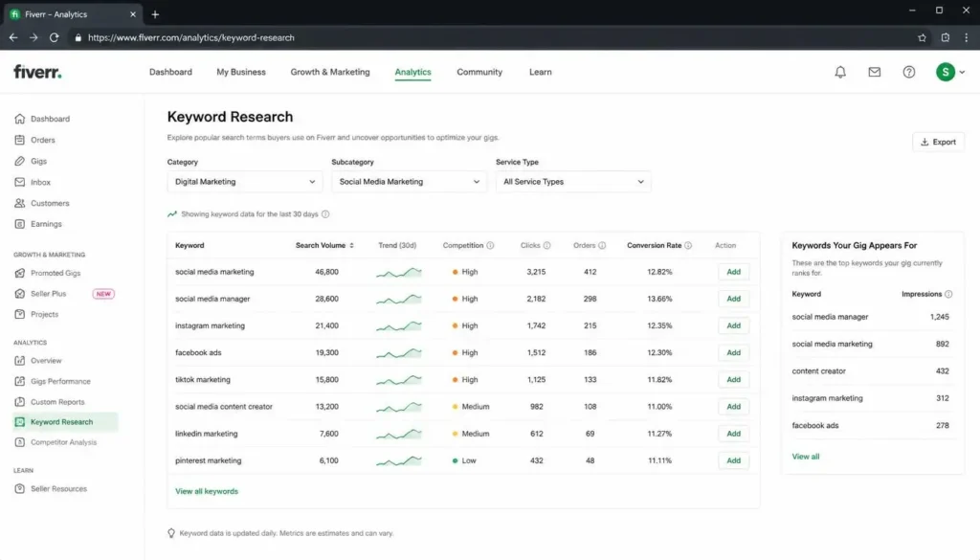
Task: Bookmark this page with star icon
Action: 922,37
